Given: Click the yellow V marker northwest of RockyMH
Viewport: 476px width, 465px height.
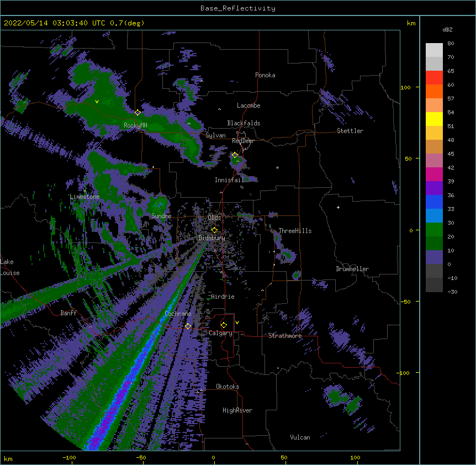Looking at the screenshot, I should [97, 102].
